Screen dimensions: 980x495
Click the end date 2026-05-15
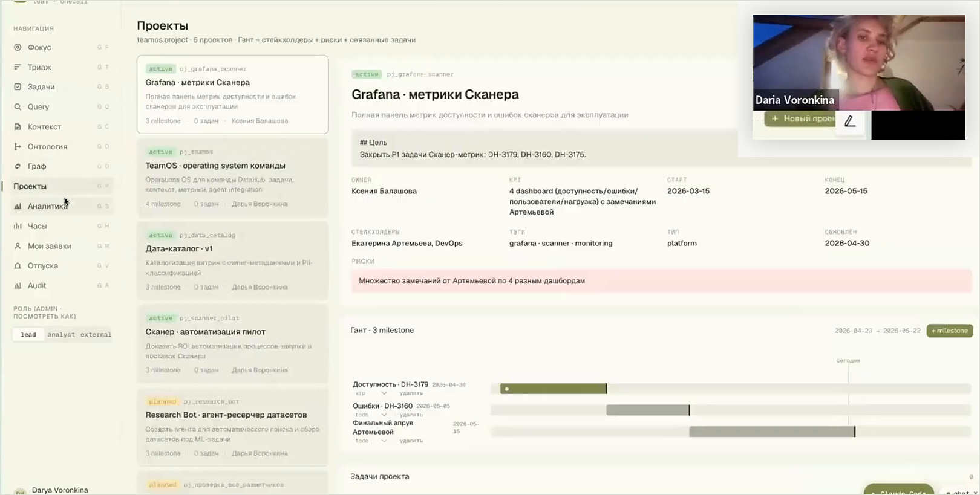tap(846, 191)
